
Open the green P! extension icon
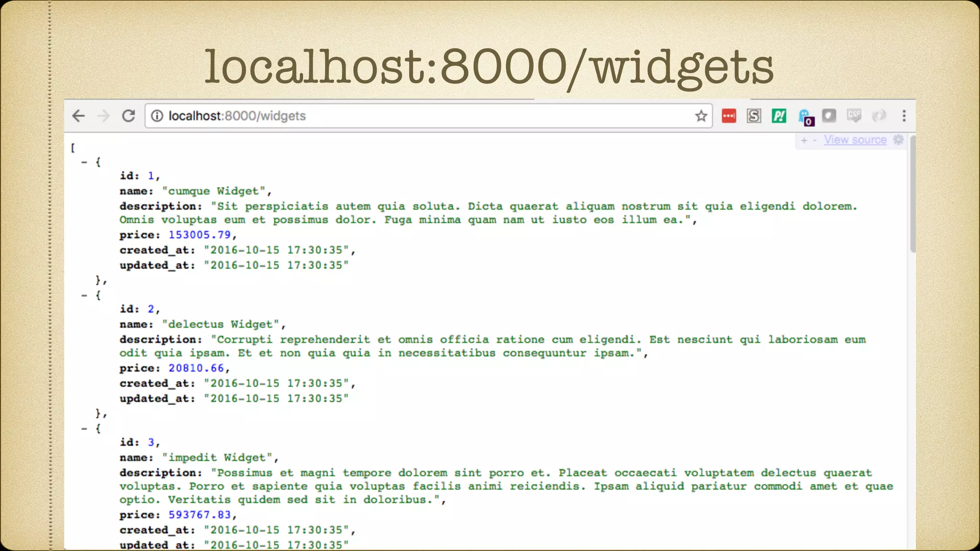[x=779, y=116]
